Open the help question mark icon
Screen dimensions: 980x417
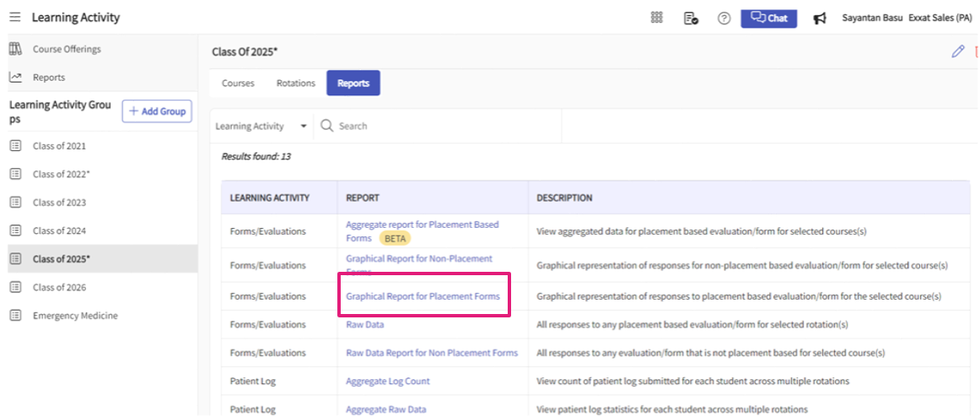pyautogui.click(x=724, y=18)
